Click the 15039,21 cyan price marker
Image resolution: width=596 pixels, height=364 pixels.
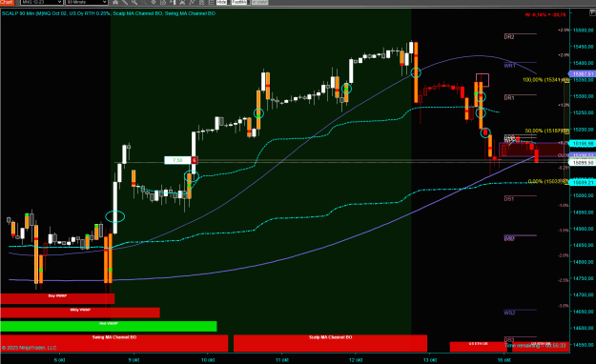583,183
